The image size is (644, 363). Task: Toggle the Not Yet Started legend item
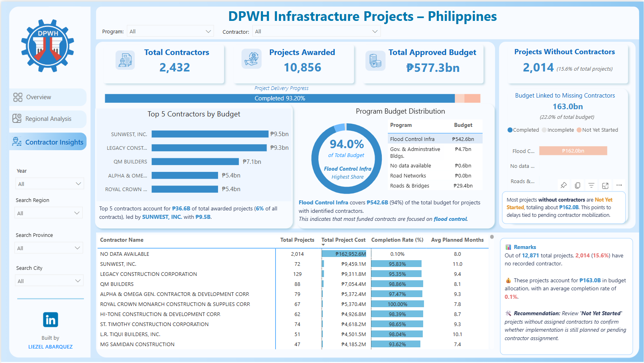tap(597, 130)
